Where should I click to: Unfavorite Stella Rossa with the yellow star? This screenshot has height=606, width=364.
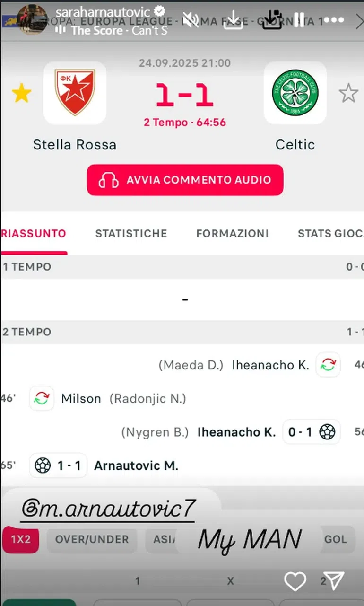pos(21,94)
